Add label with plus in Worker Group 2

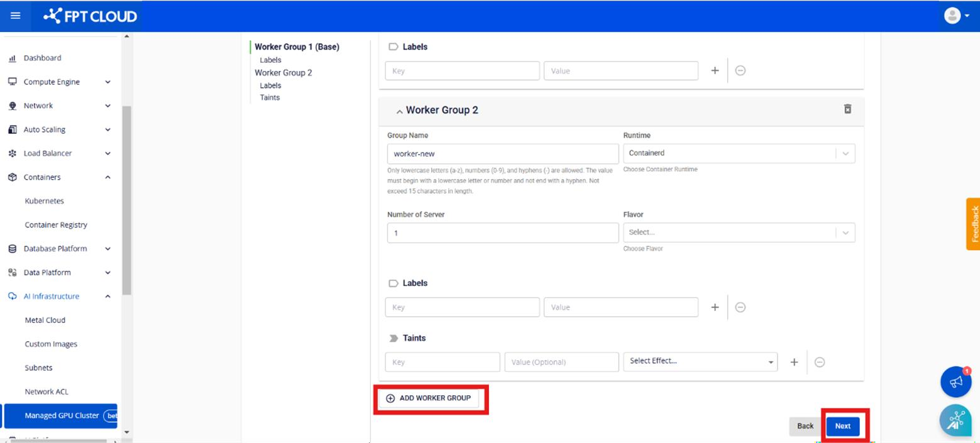click(715, 307)
